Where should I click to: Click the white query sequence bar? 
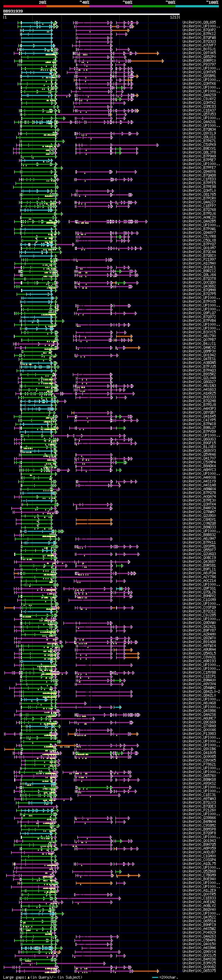pyautogui.click(x=91, y=15)
